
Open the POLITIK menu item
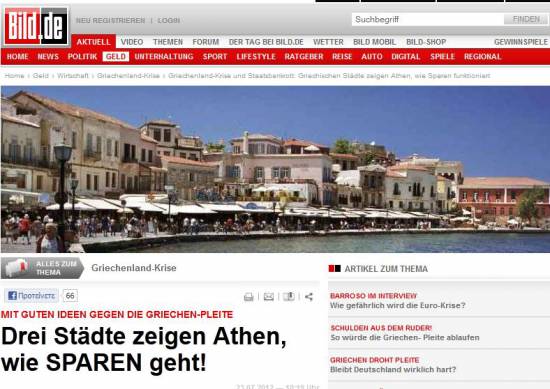pos(82,56)
